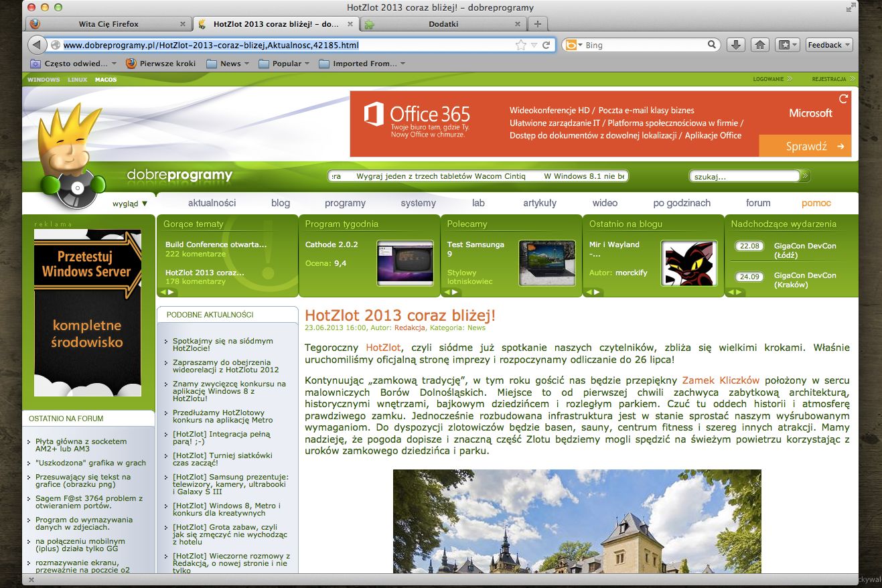Open the LOGOWANIE login link

(x=768, y=79)
